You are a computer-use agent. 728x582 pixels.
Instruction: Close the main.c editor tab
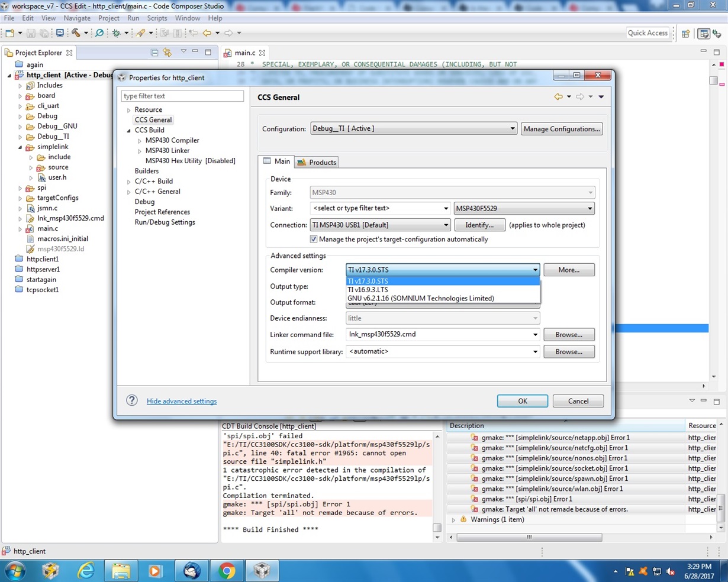click(x=262, y=53)
